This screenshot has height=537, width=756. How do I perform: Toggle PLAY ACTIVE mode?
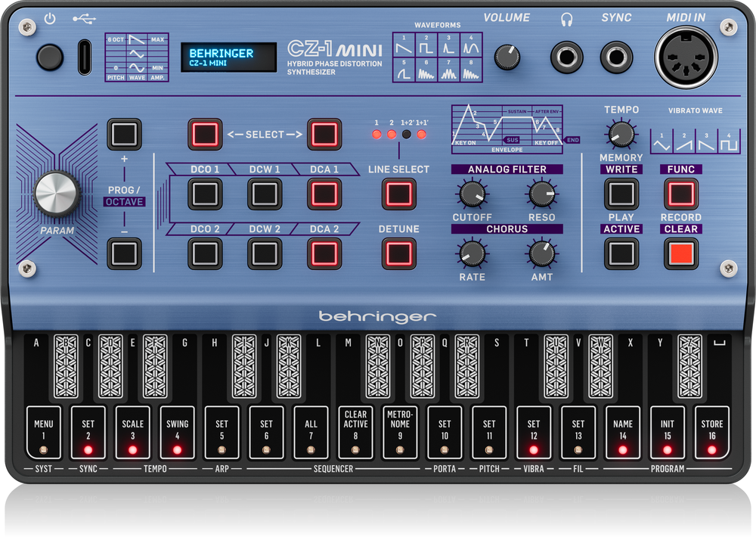click(x=620, y=253)
